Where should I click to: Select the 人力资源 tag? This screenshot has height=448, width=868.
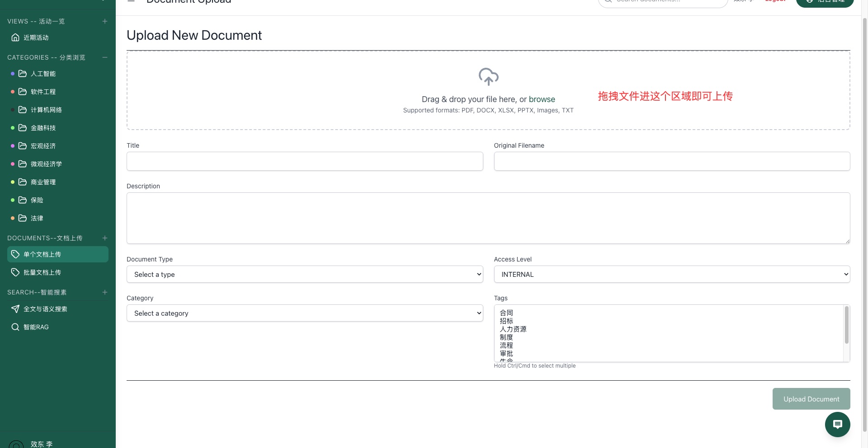pos(513,329)
